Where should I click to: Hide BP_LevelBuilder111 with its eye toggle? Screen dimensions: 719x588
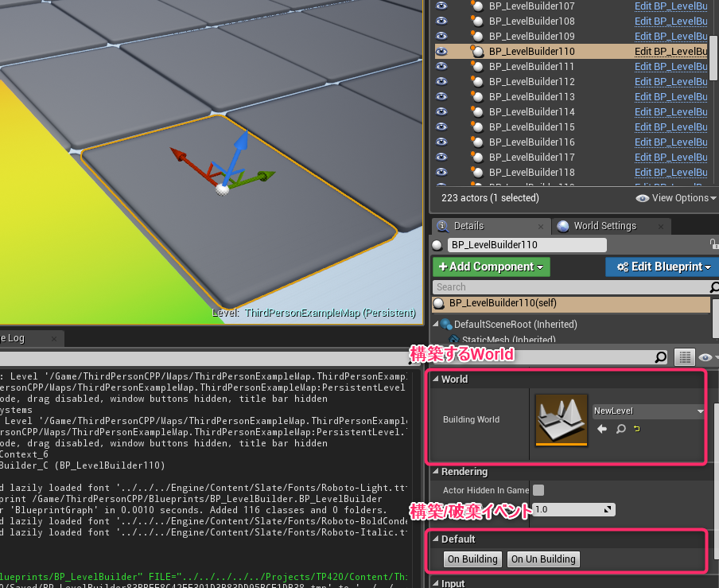441,66
